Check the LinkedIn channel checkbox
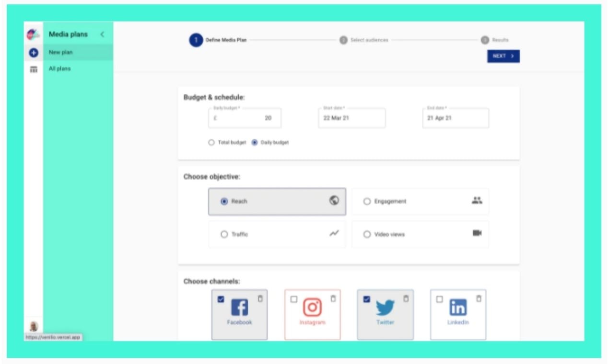 pyautogui.click(x=439, y=299)
